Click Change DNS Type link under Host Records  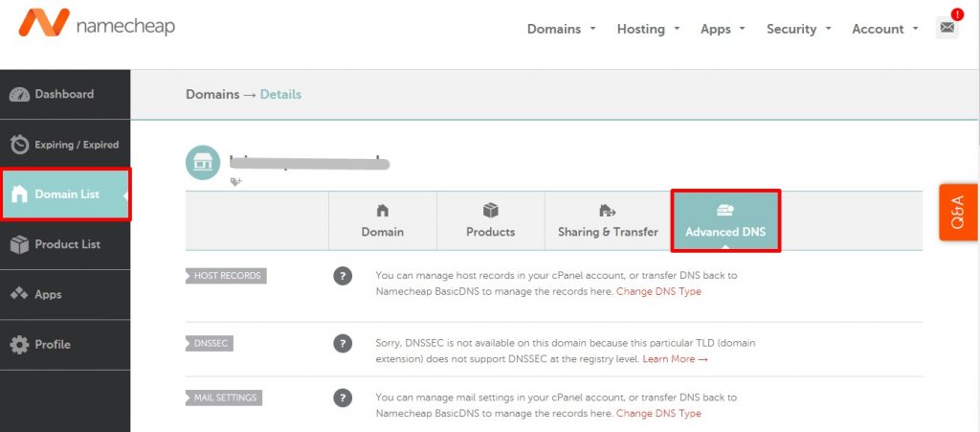(658, 291)
